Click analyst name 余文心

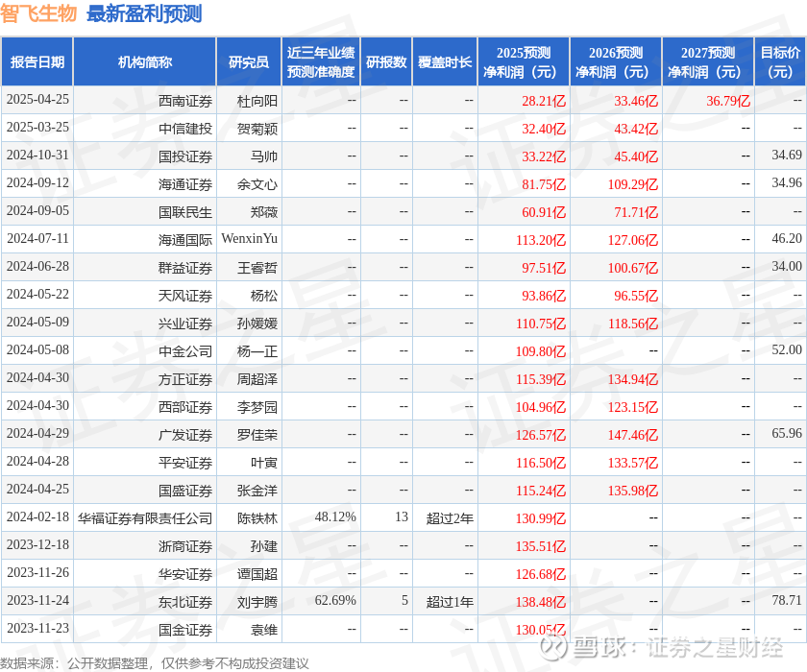pos(257,184)
